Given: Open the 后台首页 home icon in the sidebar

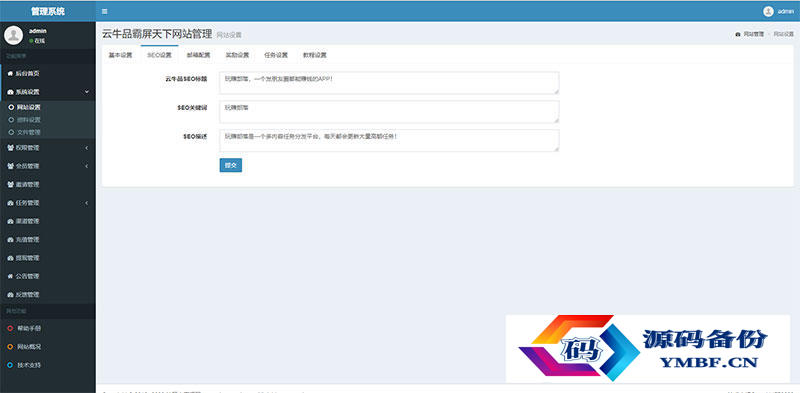Looking at the screenshot, I should [10, 73].
